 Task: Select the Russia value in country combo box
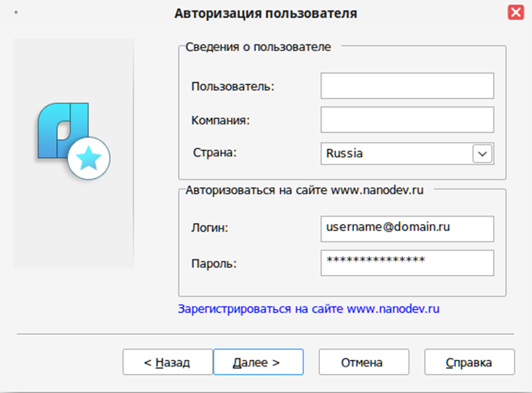(344, 153)
